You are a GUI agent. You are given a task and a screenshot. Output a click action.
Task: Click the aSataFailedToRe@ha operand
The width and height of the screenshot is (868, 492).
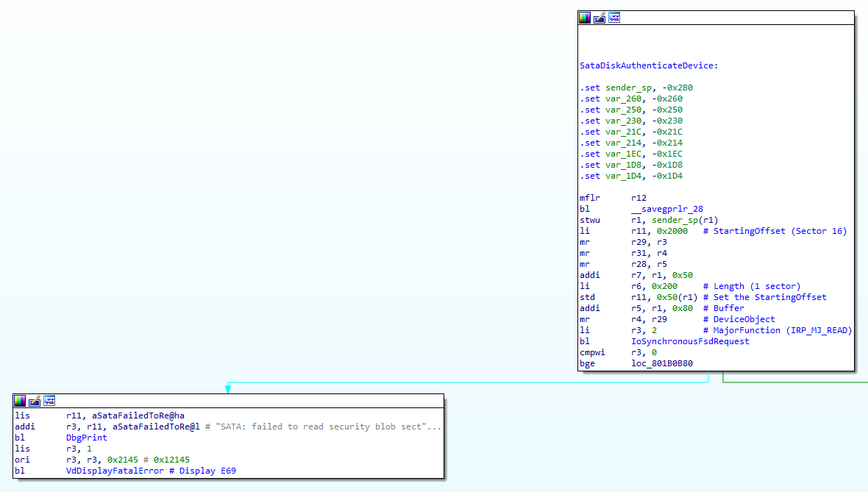(x=138, y=416)
